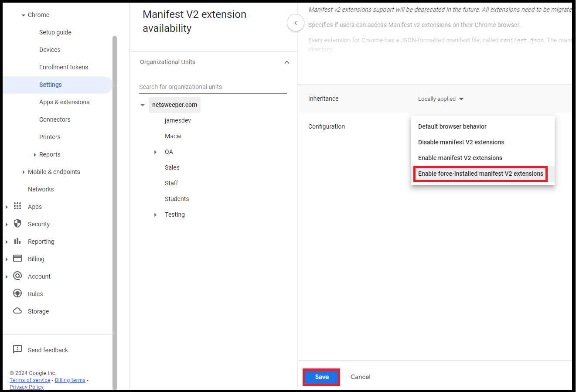576x392 pixels.
Task: Open Networks in the sidebar
Action: click(x=41, y=189)
